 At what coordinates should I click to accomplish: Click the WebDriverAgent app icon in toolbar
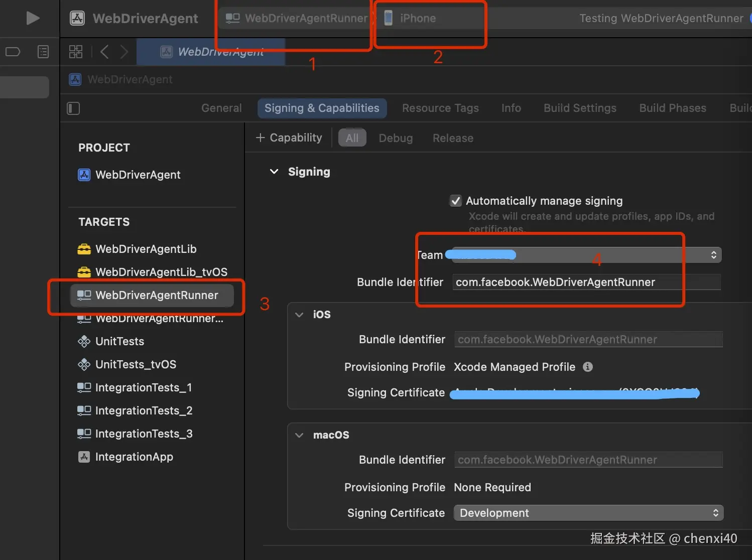[77, 18]
